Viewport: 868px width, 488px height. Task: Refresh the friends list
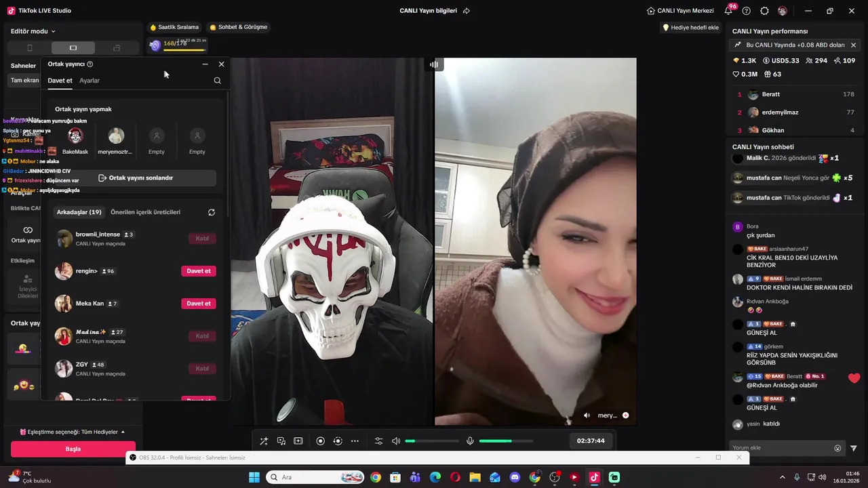[212, 212]
